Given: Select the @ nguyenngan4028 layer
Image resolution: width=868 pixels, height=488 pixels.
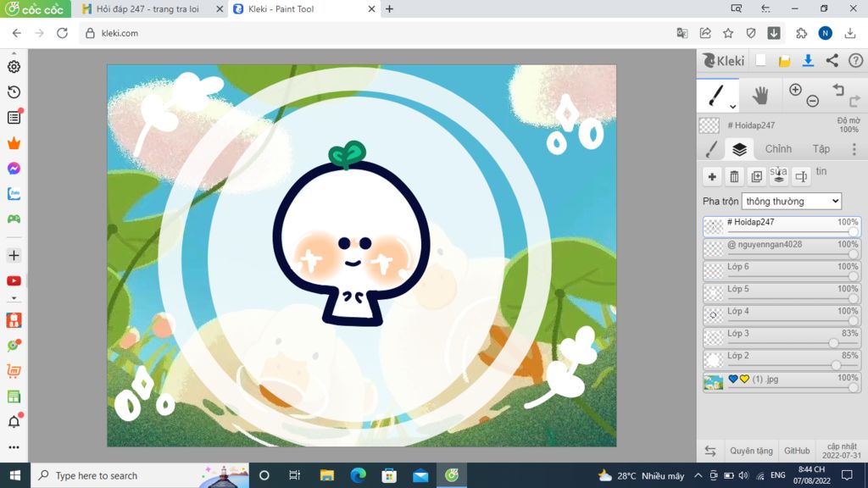Looking at the screenshot, I should click(782, 248).
